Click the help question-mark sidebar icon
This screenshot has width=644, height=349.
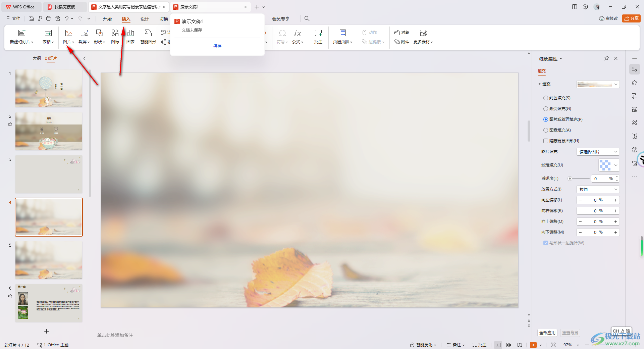[635, 150]
